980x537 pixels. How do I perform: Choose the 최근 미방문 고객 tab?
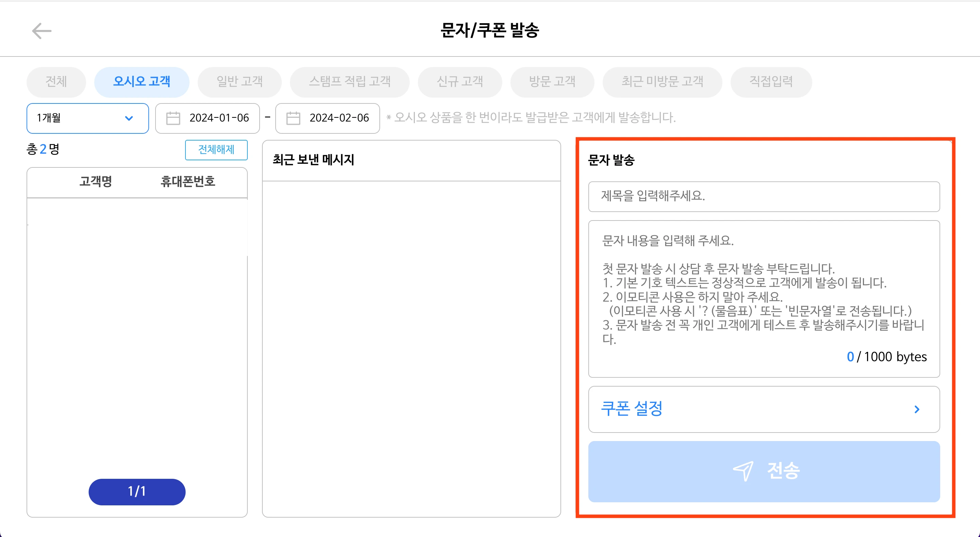[x=662, y=82]
